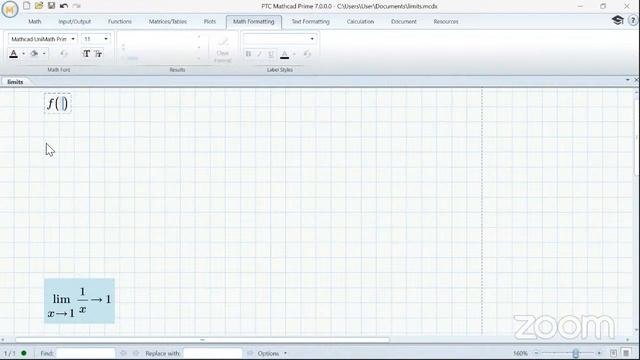Screen dimensions: 640x360
Task: Reset the math font formatting
Action: point(64,54)
